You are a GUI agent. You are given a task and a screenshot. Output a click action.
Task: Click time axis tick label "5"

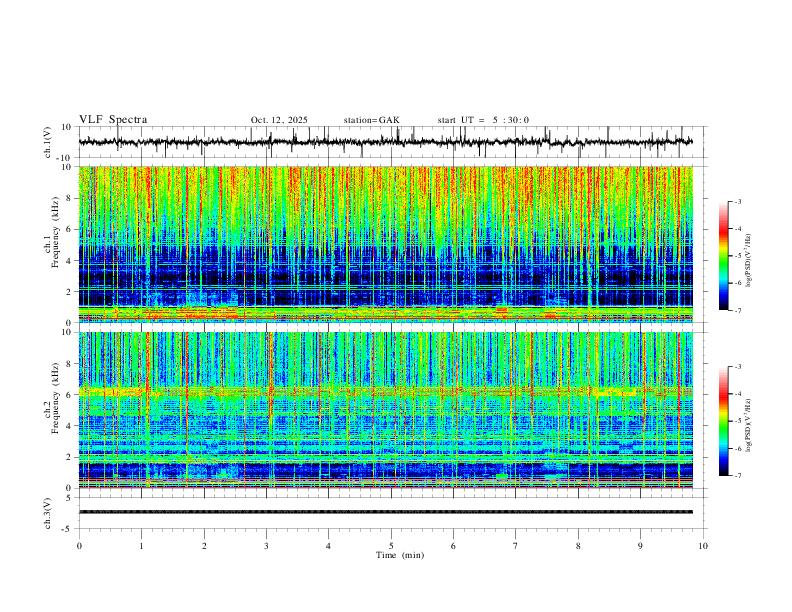point(391,546)
